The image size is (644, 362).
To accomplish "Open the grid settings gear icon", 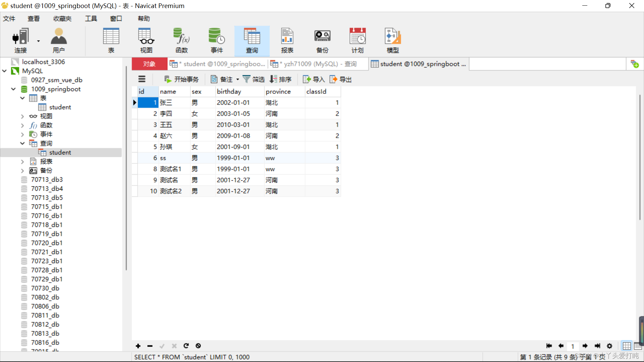I will coord(609,346).
